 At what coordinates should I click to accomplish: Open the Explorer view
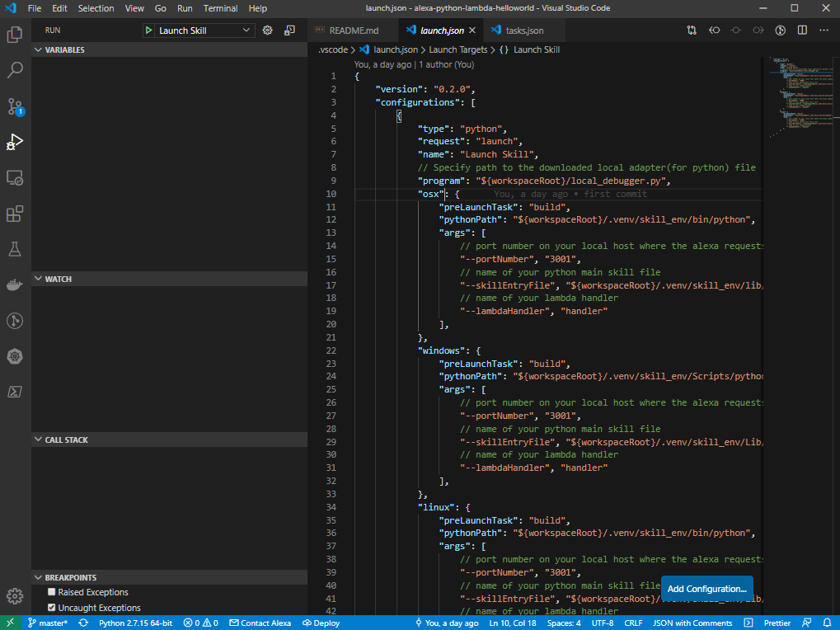tap(15, 35)
